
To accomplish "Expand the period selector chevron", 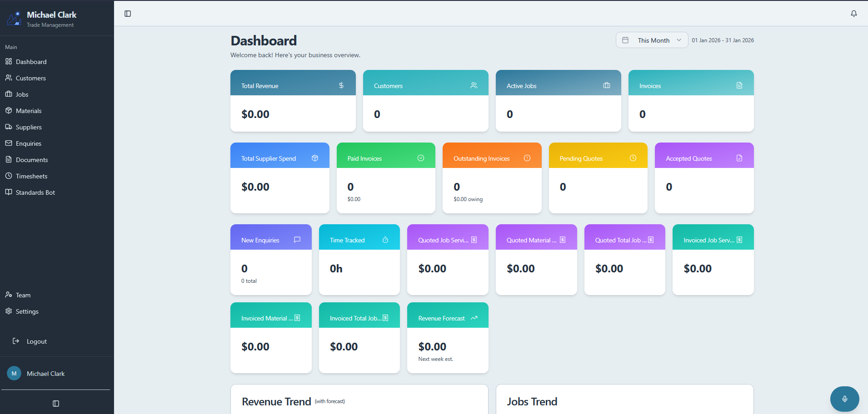I will pos(678,40).
